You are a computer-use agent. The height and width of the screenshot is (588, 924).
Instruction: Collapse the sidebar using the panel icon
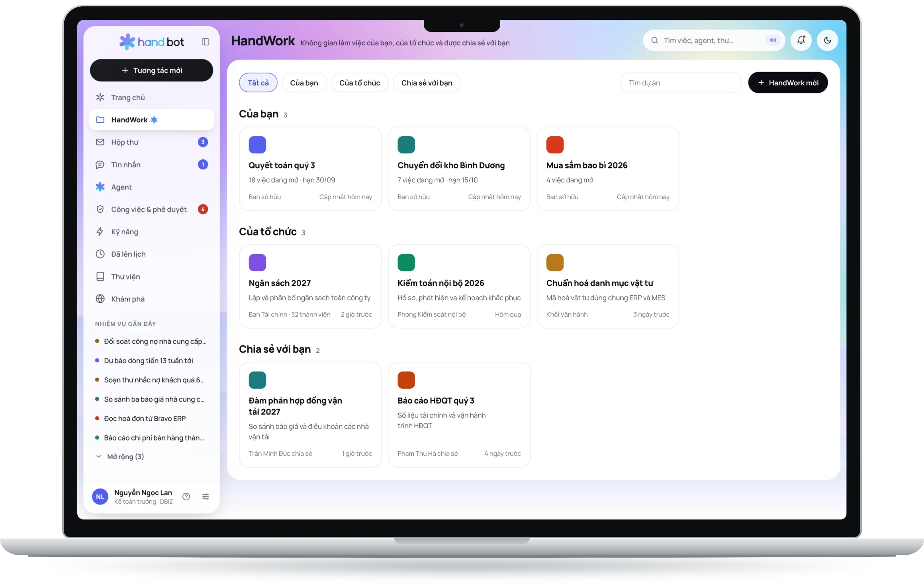tap(206, 42)
